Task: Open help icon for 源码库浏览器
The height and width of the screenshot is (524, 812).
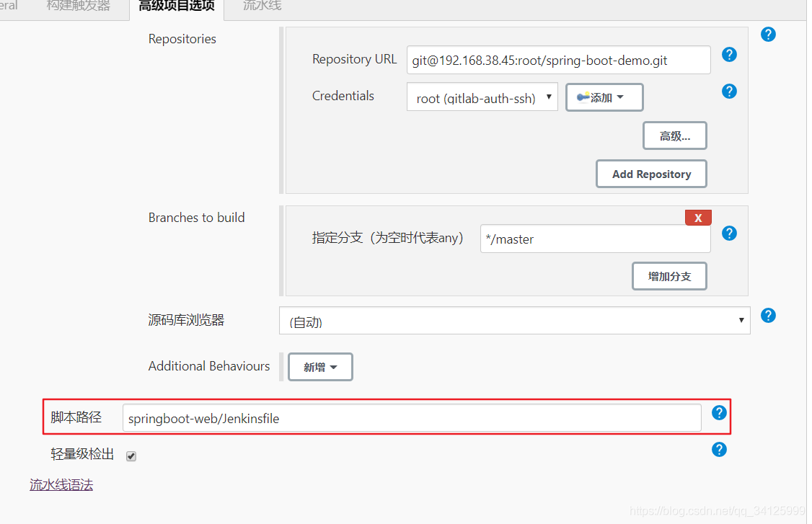Action: point(768,315)
